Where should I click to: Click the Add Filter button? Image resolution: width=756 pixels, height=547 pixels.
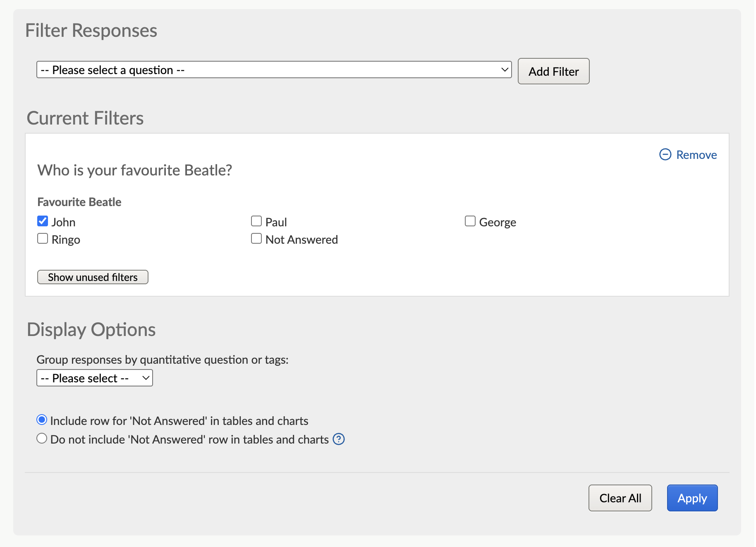(554, 72)
